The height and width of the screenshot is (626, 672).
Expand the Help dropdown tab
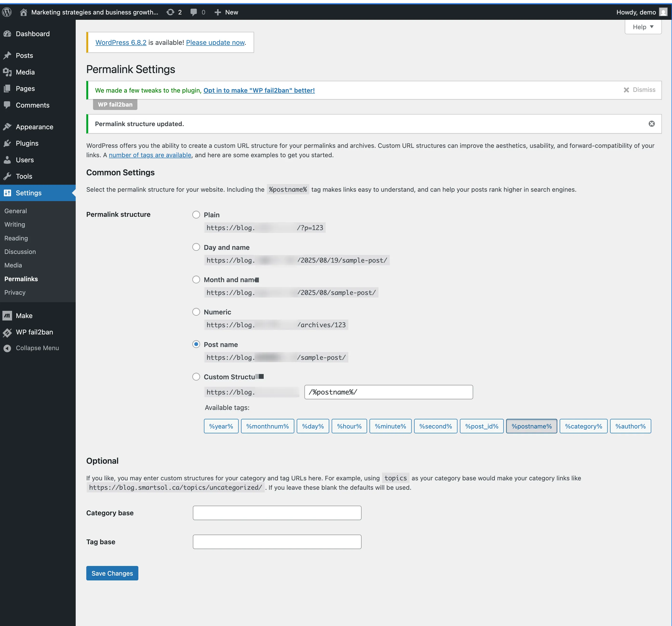coord(643,27)
